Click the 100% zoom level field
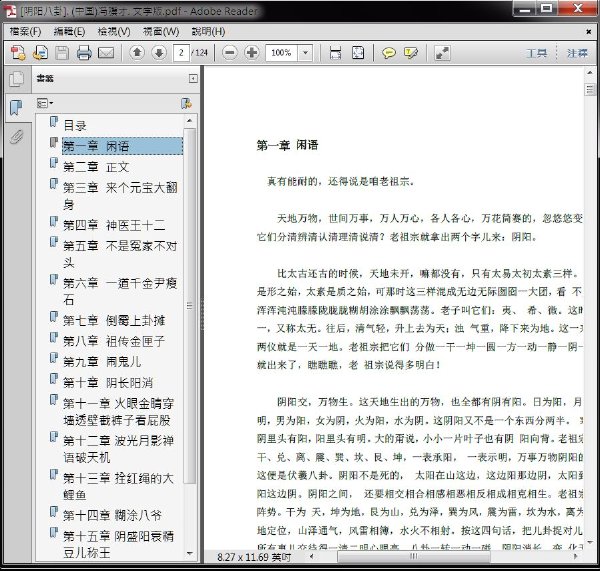The height and width of the screenshot is (571, 600). tap(282, 52)
